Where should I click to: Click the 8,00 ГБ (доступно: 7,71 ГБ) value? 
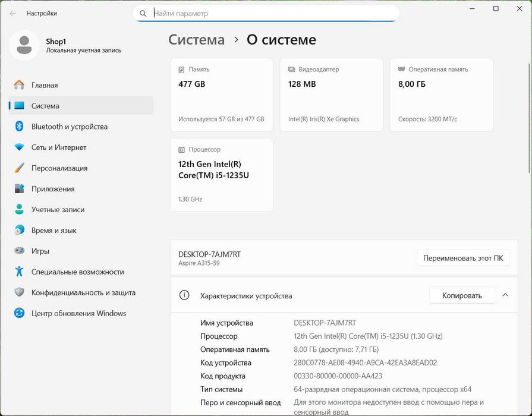click(x=336, y=349)
